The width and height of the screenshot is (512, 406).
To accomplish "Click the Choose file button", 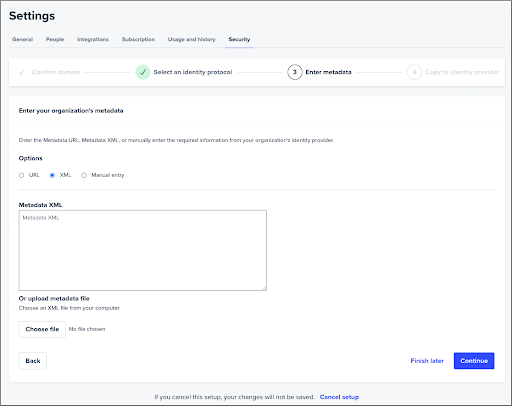I will click(42, 329).
